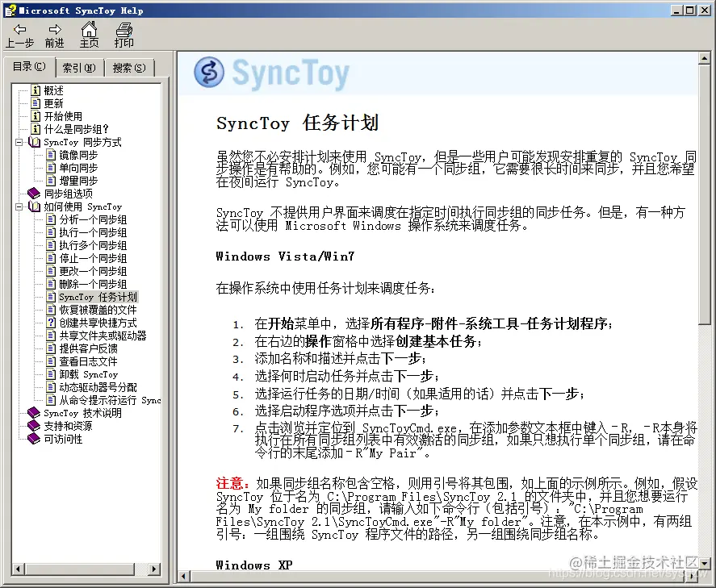This screenshot has width=716, height=588.
Task: Switch to the 搜索 (Search) tab
Action: (129, 68)
